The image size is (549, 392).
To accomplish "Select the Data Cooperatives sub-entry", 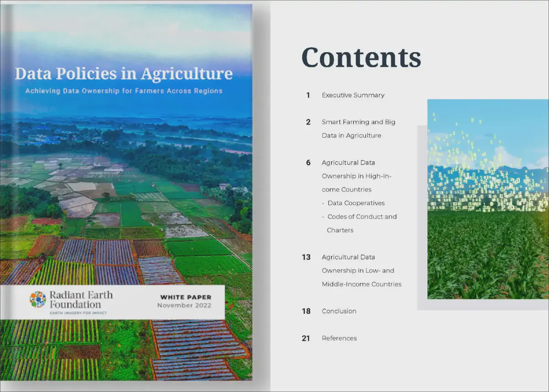I will pyautogui.click(x=356, y=203).
